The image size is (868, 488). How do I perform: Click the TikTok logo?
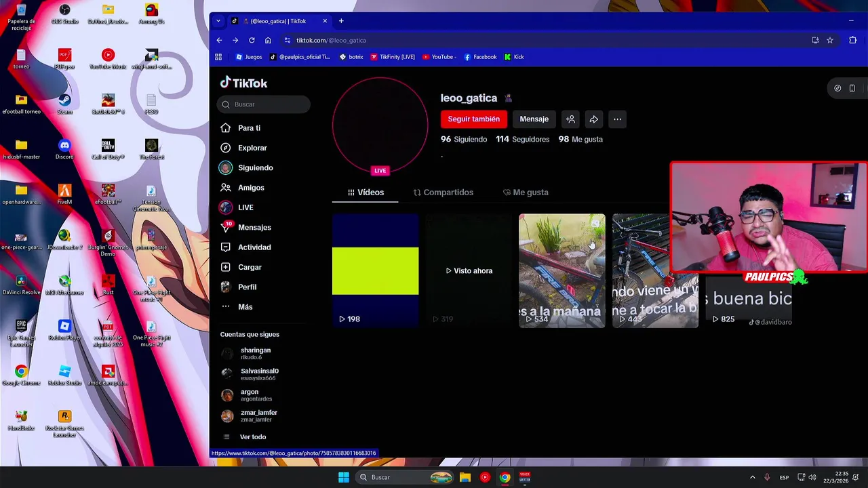(243, 83)
